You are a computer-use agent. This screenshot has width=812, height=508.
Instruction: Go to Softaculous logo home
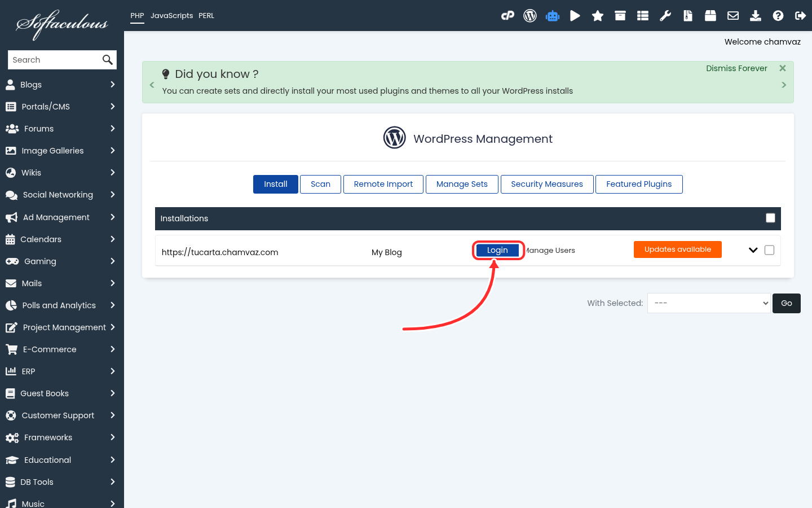tap(62, 24)
